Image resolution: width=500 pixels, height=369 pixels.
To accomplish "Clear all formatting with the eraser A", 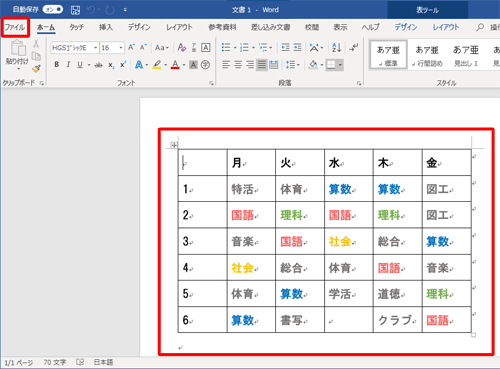I will tap(182, 48).
